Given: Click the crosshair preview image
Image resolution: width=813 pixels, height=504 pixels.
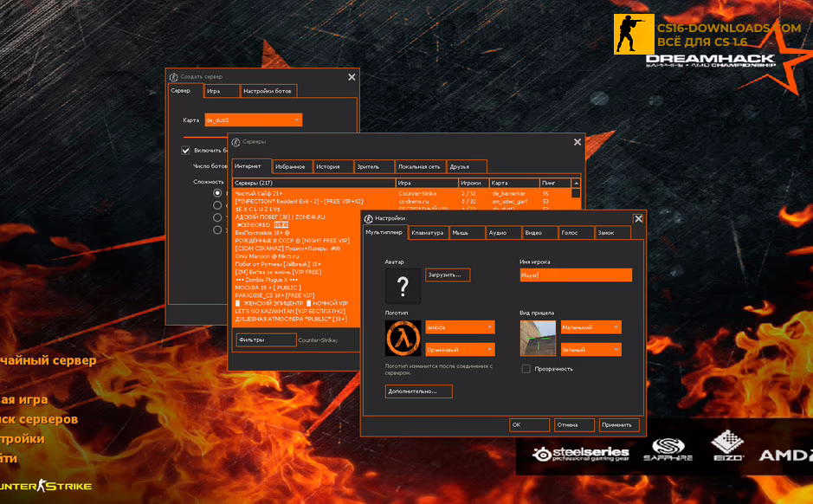Looking at the screenshot, I should [x=538, y=338].
